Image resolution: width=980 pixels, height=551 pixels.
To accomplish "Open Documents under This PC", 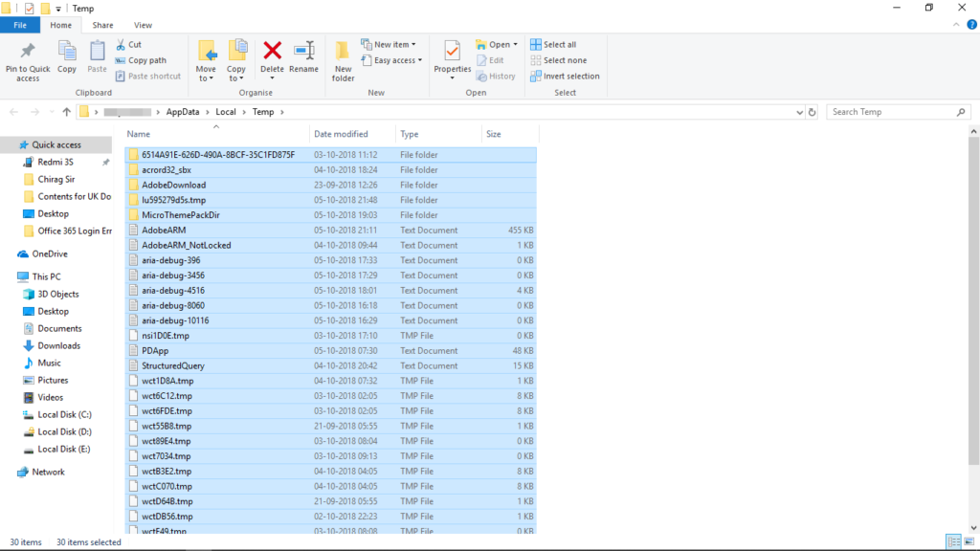I will [x=59, y=328].
